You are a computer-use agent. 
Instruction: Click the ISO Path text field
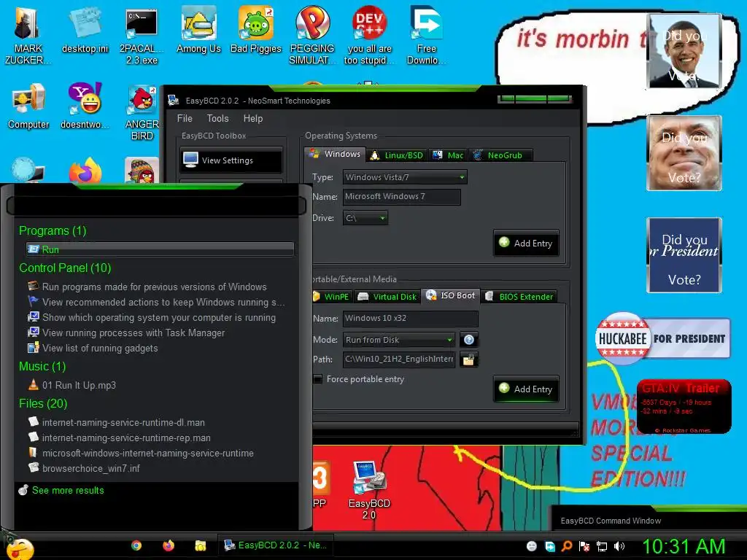399,359
